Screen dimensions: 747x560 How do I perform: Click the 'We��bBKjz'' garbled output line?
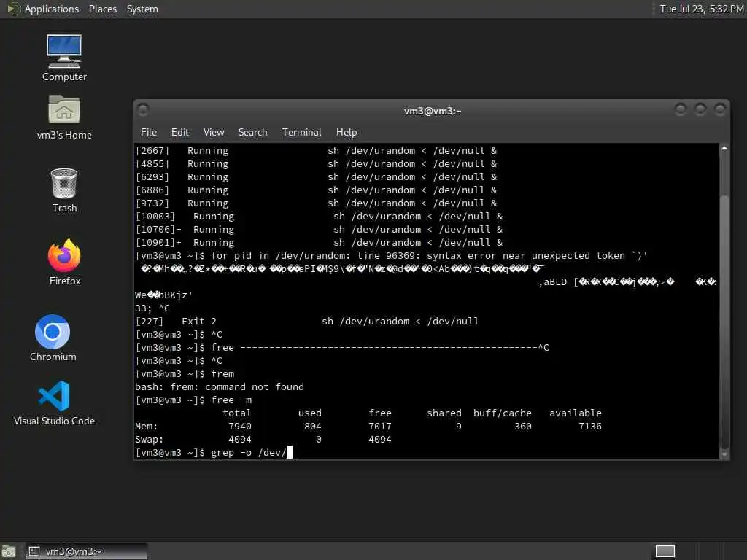tap(164, 295)
